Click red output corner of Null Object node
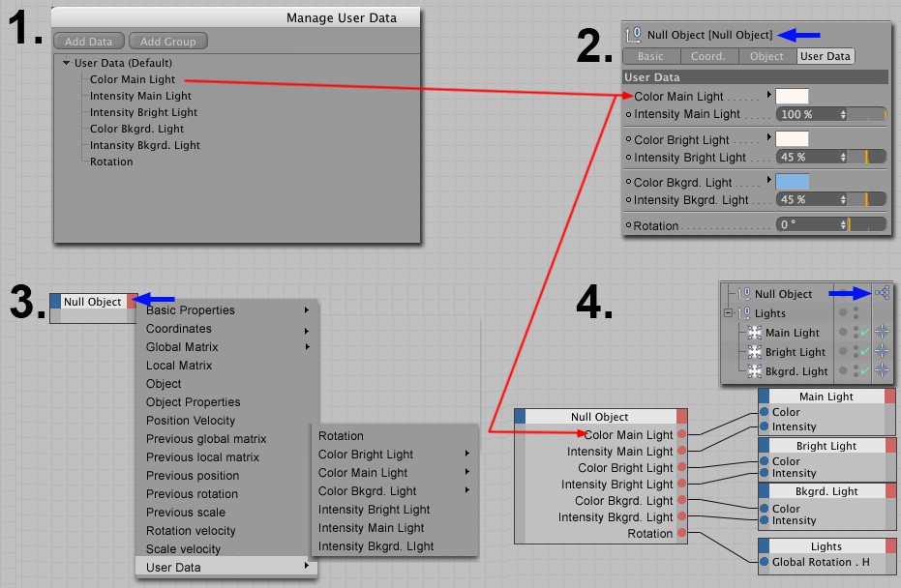 [x=133, y=302]
